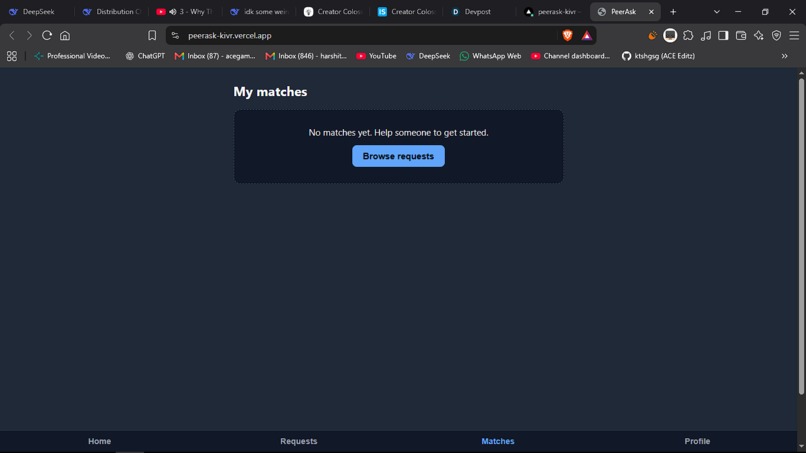Open the browser hamburger menu
Image resolution: width=806 pixels, height=453 pixels.
(x=794, y=35)
